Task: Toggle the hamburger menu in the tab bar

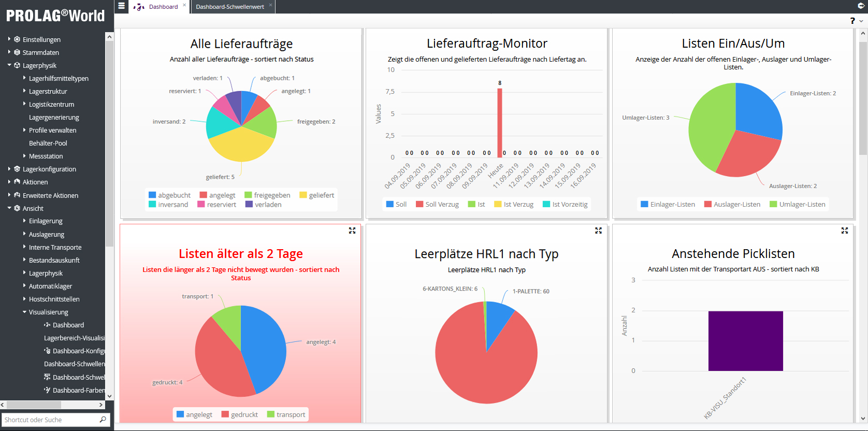Action: click(x=121, y=6)
